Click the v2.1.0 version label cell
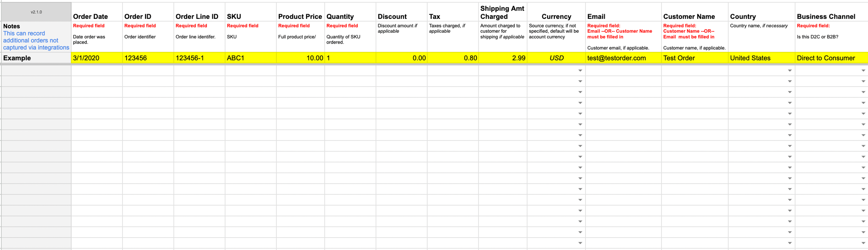The image size is (868, 250). [36, 12]
